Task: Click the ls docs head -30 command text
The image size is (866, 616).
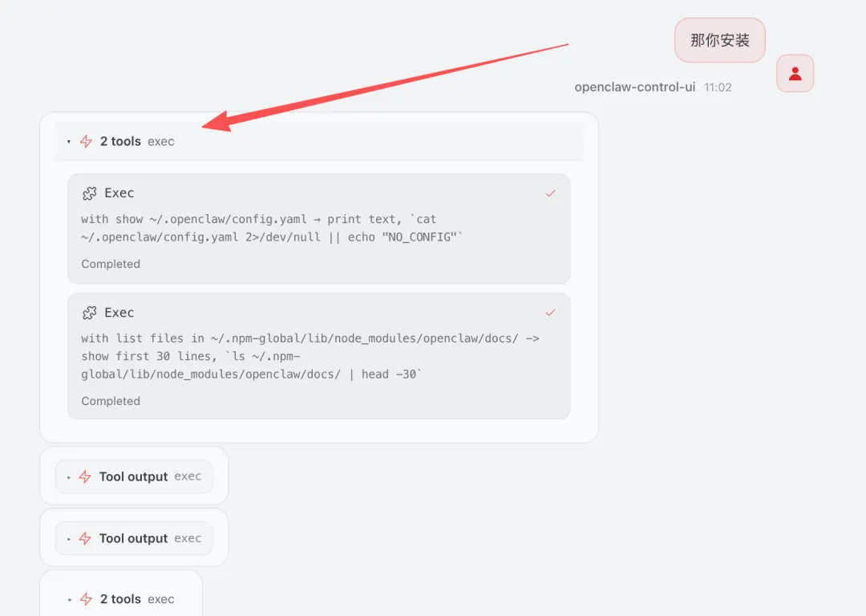Action: coord(310,356)
